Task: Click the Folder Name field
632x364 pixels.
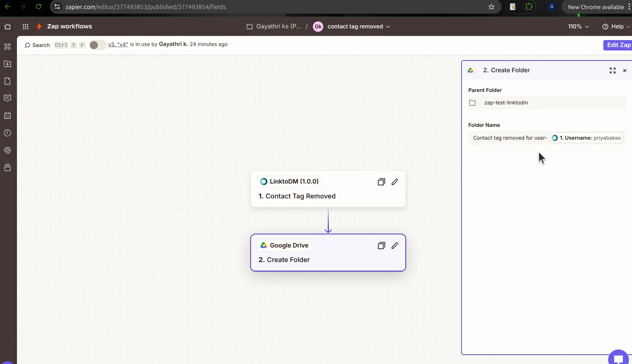Action: [547, 138]
